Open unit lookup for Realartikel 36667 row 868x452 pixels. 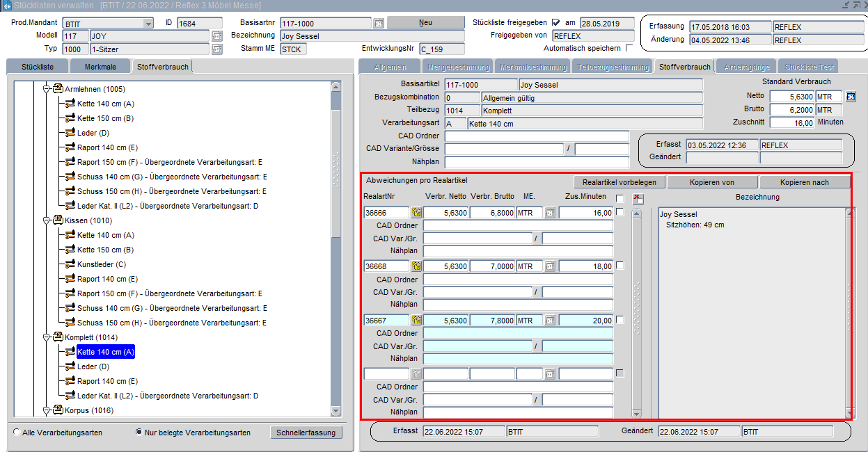pos(550,321)
